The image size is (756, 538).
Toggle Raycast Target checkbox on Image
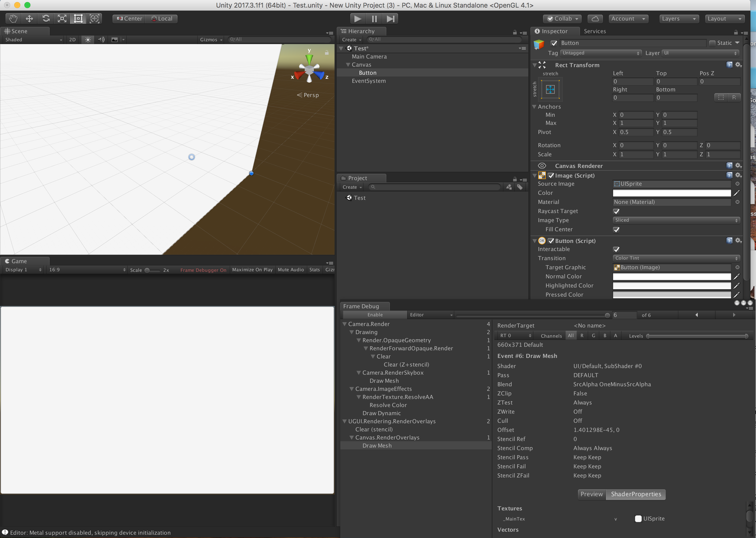(616, 211)
